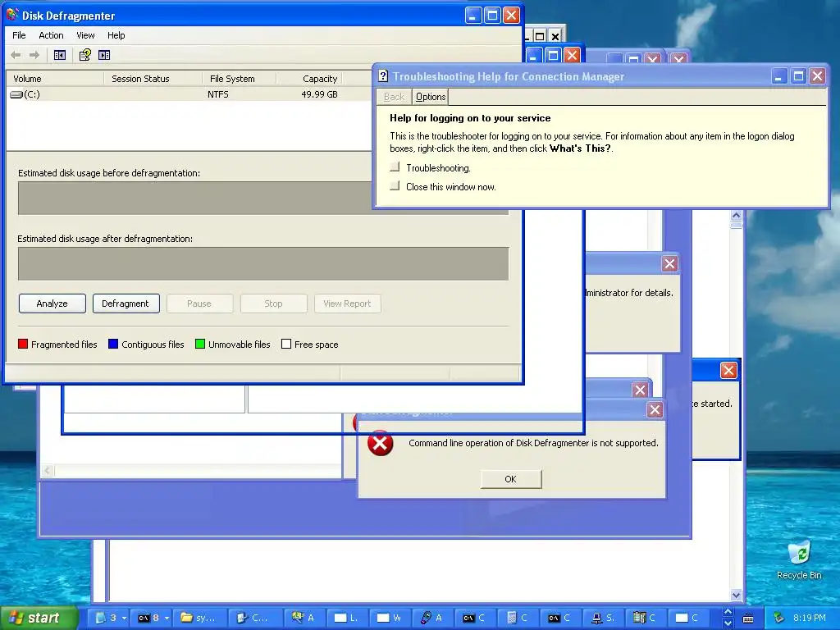The height and width of the screenshot is (630, 840).
Task: Click the square button beside 'Troubleshooting.'
Action: pyautogui.click(x=395, y=167)
